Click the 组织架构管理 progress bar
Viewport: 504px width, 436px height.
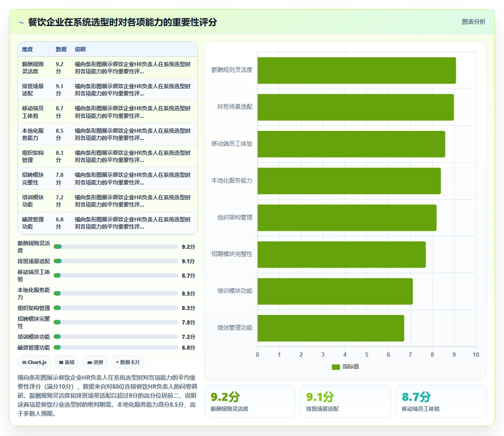point(116,308)
